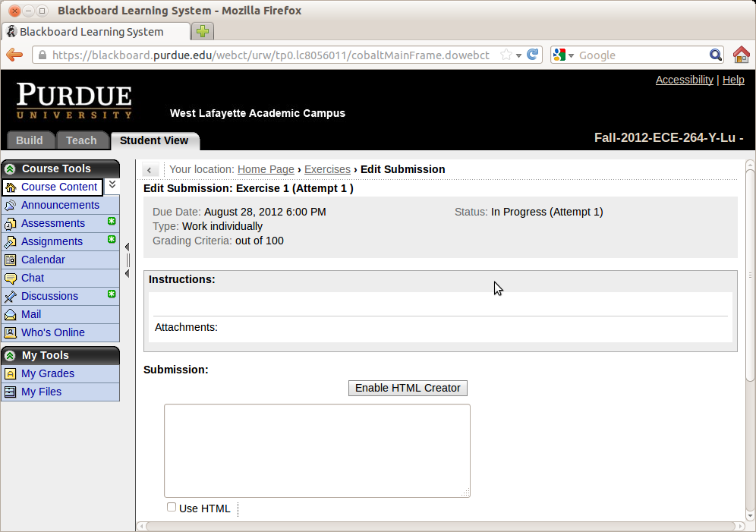Screen dimensions: 756x532
Task: Click the My Grades icon
Action: click(x=11, y=373)
